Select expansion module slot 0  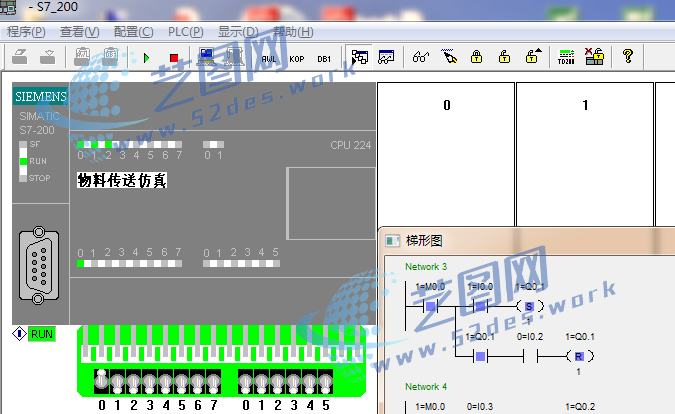pyautogui.click(x=446, y=154)
